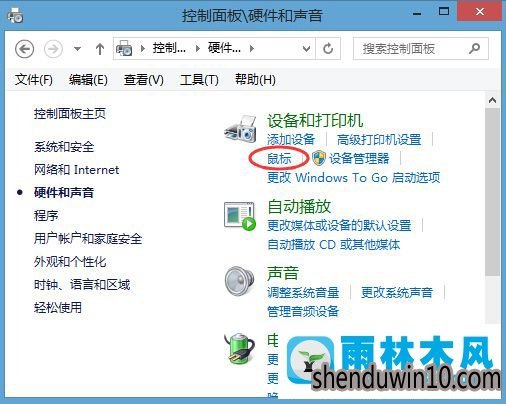506x404 pixels.
Task: Open the 文件(F) menu
Action: click(34, 80)
